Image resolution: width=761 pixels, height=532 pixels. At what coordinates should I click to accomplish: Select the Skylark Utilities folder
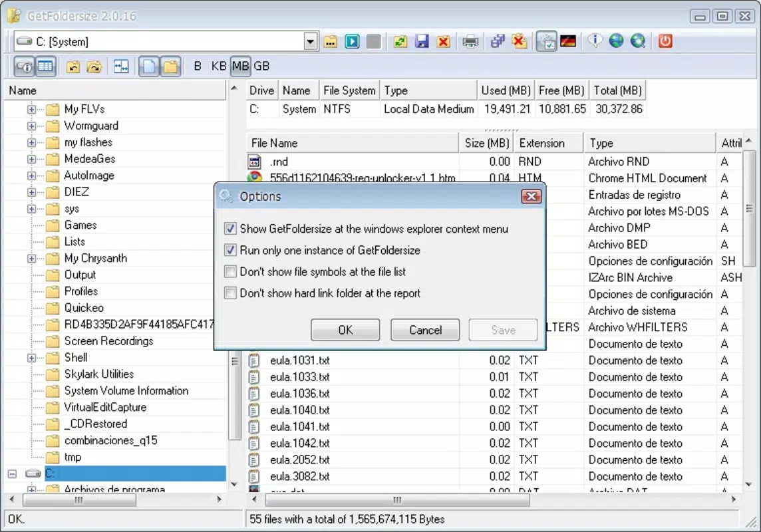tap(99, 374)
